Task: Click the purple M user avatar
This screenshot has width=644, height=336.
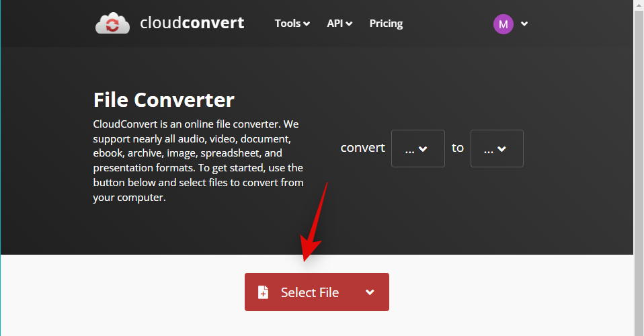Action: click(503, 24)
